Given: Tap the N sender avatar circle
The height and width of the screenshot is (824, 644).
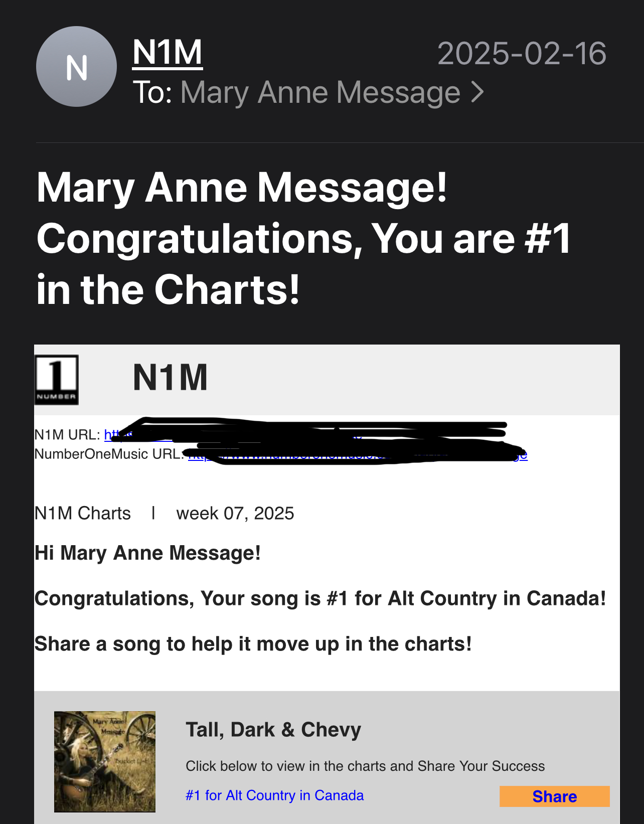Looking at the screenshot, I should point(76,66).
